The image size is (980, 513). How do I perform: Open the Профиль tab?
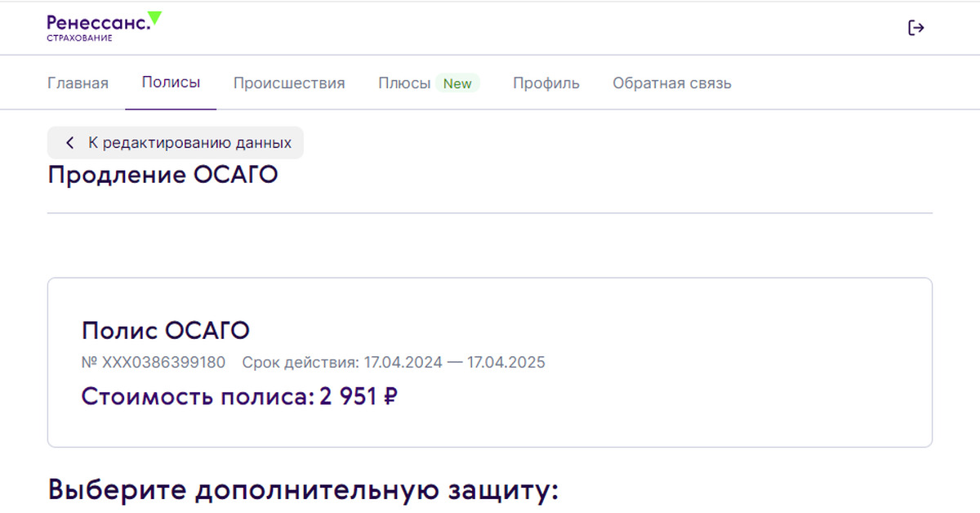coord(546,83)
